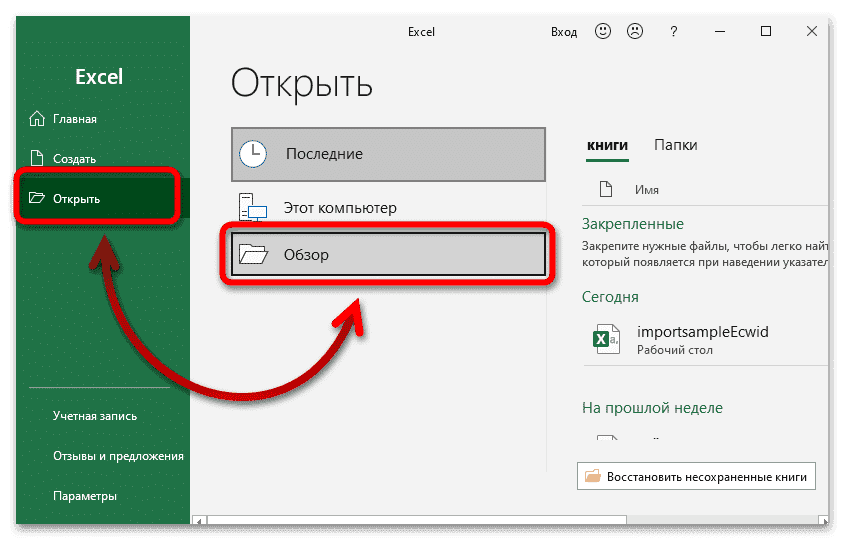Send a frown via sad face icon
Viewport: 844px width, 540px height.
633,32
